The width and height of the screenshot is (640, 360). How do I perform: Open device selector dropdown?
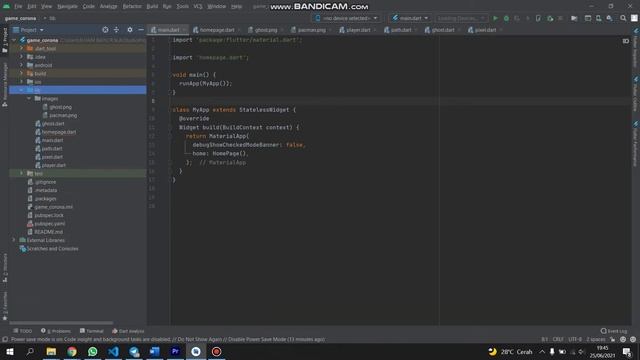[x=346, y=18]
